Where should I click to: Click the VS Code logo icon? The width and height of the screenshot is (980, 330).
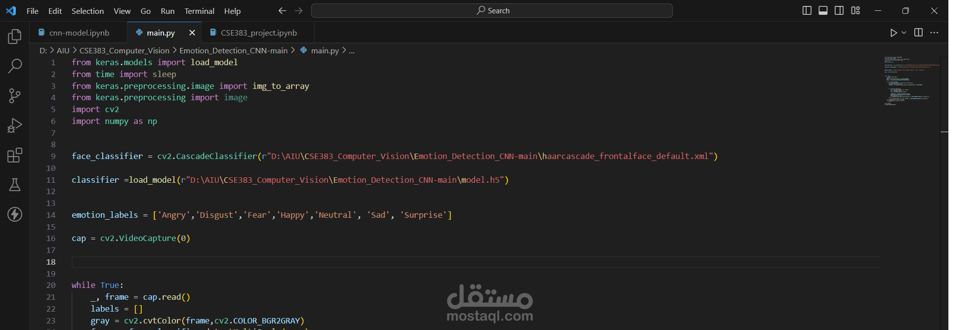click(11, 10)
